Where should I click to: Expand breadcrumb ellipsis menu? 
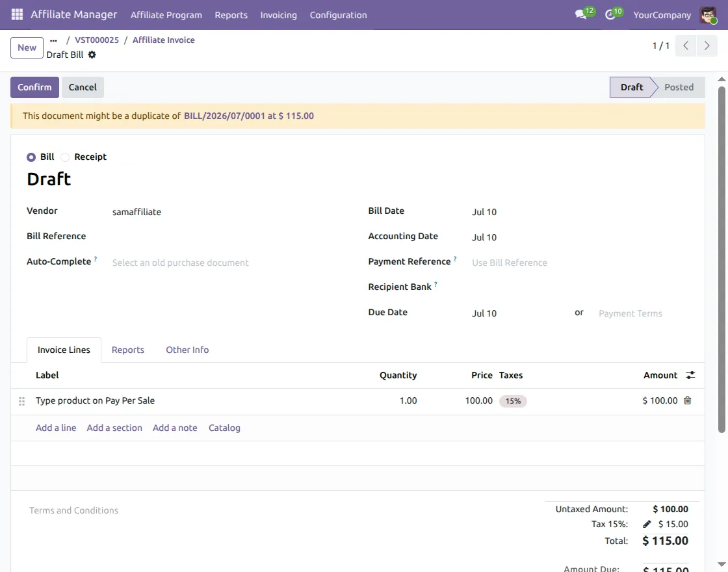point(53,40)
